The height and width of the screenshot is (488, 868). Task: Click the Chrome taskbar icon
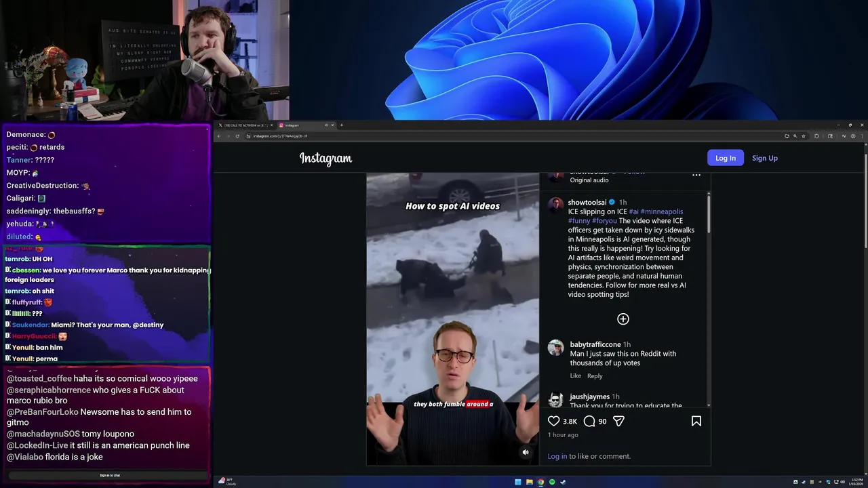coord(540,482)
